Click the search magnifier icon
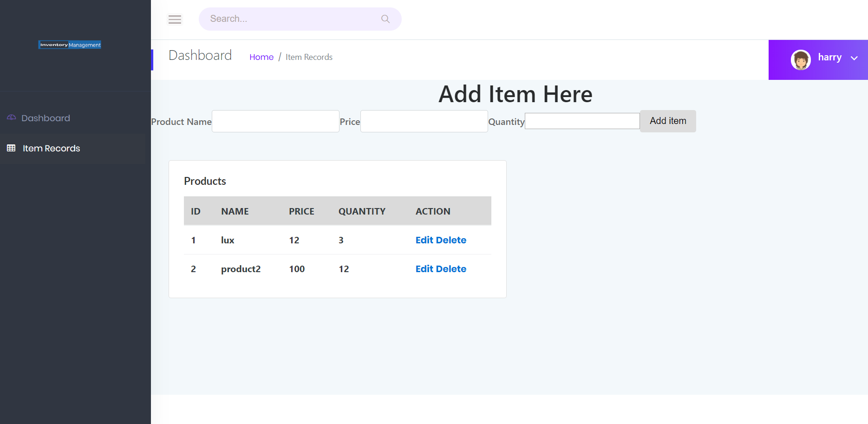Image resolution: width=868 pixels, height=424 pixels. tap(385, 19)
